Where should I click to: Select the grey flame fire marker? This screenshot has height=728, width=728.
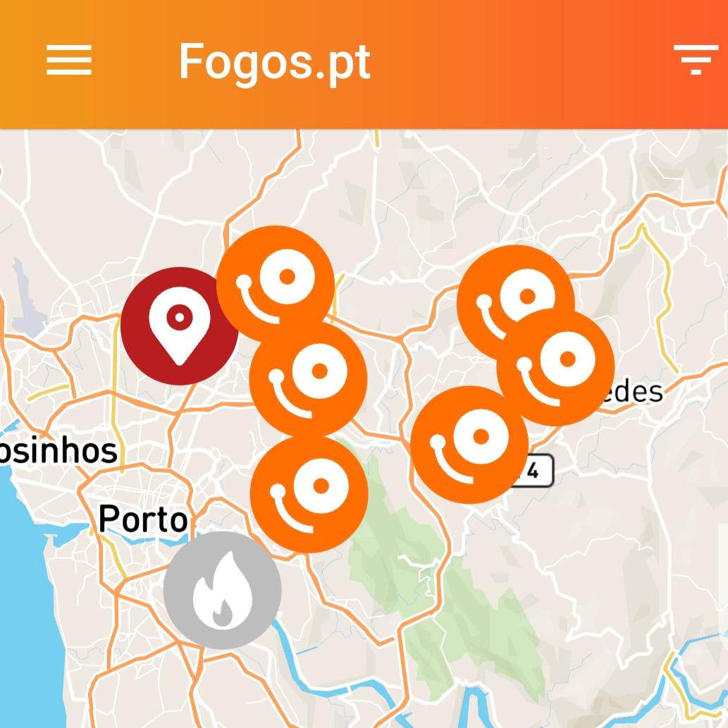[223, 590]
